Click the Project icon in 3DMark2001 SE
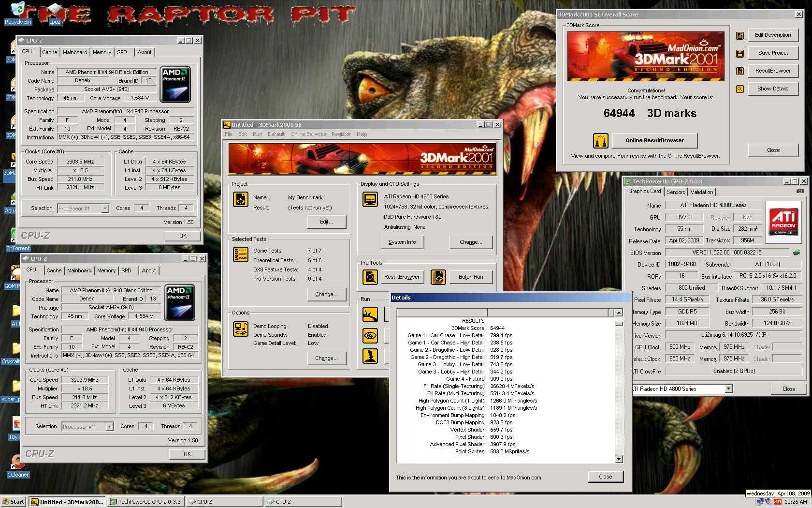The height and width of the screenshot is (508, 812). tap(241, 199)
